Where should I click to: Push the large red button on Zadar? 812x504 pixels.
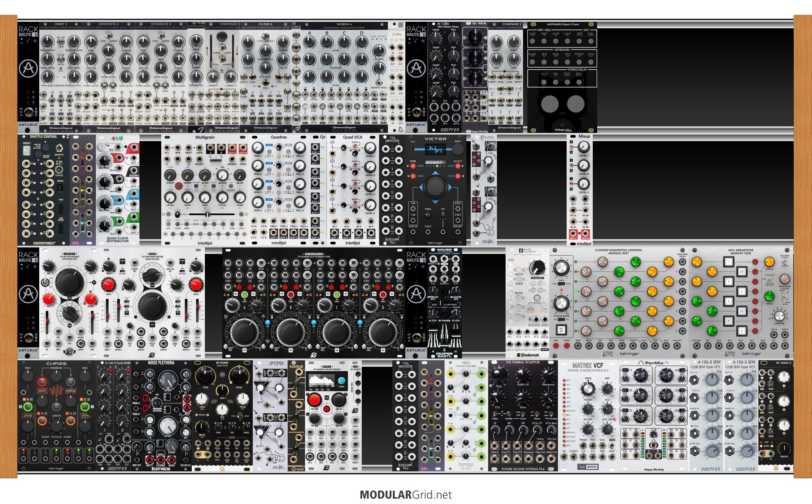pyautogui.click(x=314, y=399)
